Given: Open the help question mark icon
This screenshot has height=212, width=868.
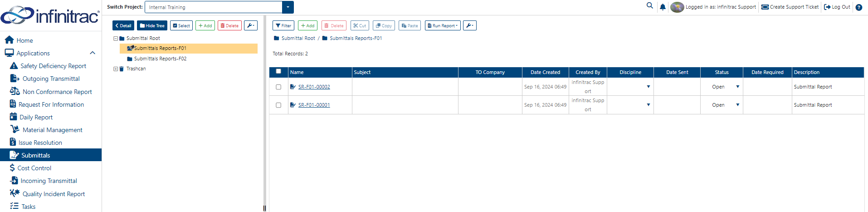Looking at the screenshot, I should [858, 7].
